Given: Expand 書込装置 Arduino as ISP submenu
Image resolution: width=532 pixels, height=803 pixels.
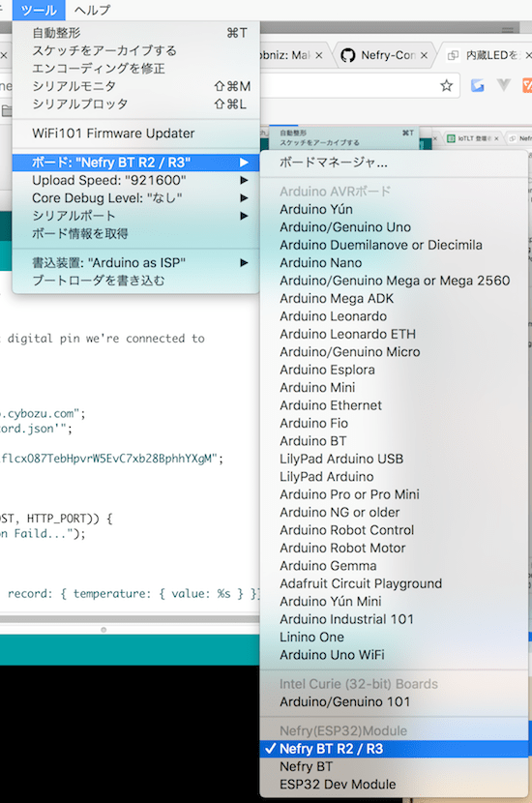Looking at the screenshot, I should 135,263.
